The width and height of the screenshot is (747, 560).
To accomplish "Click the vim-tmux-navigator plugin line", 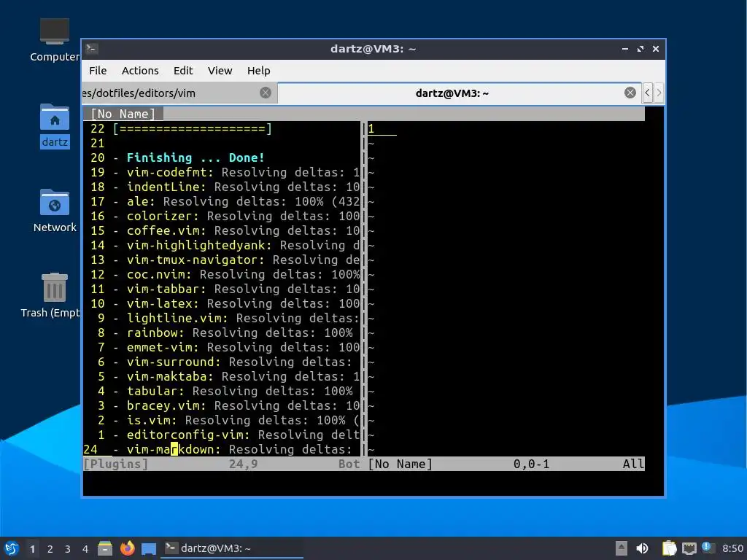I will [222, 260].
